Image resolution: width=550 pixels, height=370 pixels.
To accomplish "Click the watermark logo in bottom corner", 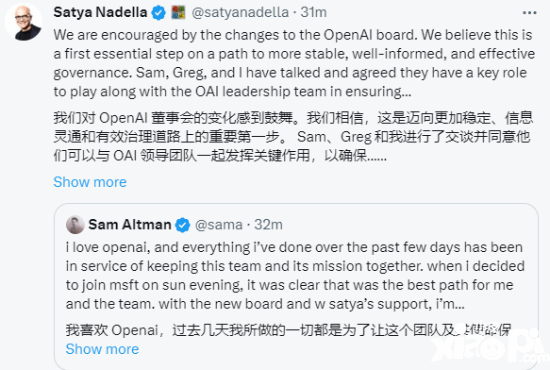I will pos(491,345).
